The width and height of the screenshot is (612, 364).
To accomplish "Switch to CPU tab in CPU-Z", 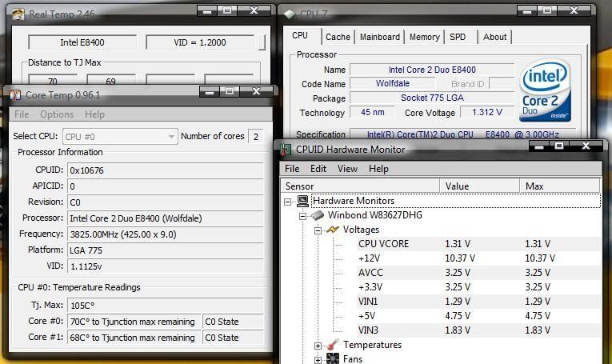I will pyautogui.click(x=300, y=35).
